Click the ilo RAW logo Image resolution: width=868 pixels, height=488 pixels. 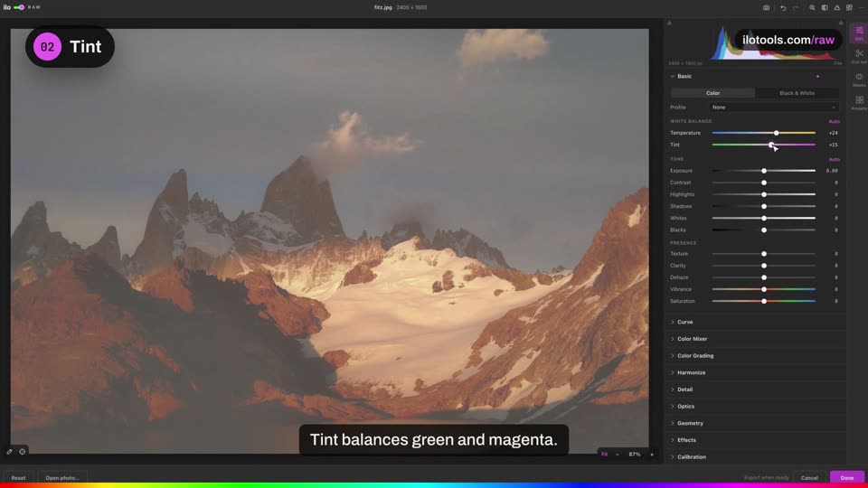pyautogui.click(x=22, y=7)
